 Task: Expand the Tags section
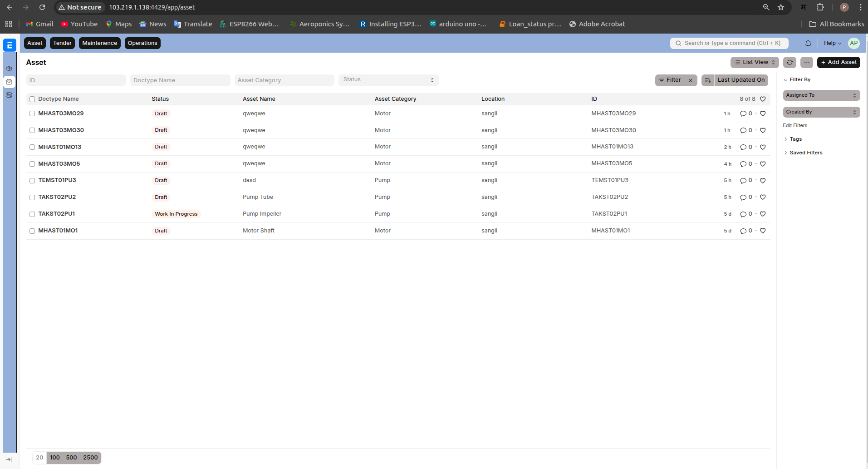pos(795,139)
